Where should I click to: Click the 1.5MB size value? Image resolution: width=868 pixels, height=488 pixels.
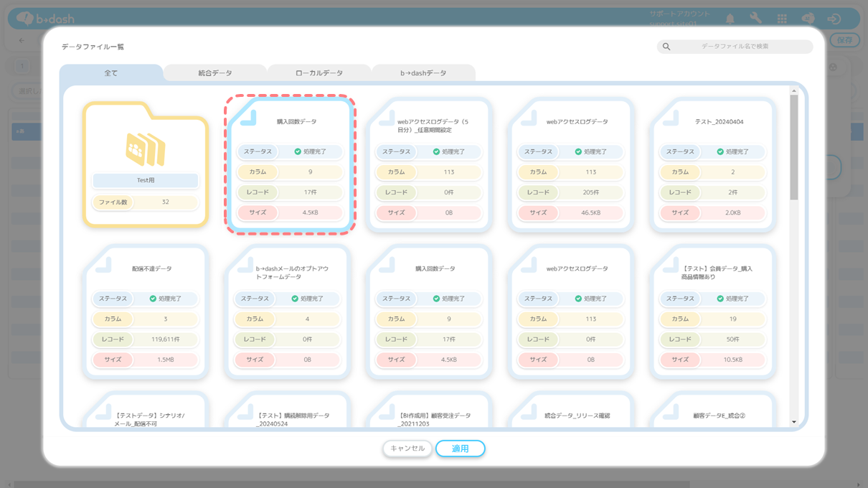coord(166,360)
